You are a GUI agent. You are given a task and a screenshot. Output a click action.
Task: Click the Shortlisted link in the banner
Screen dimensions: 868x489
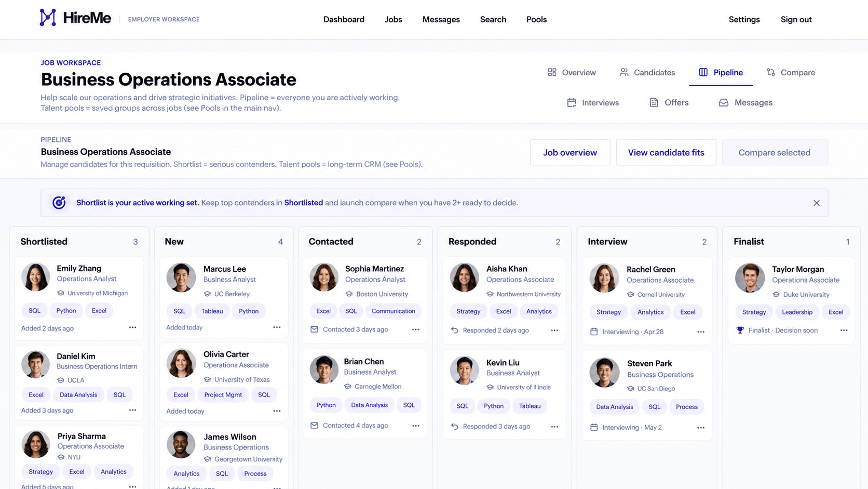303,203
